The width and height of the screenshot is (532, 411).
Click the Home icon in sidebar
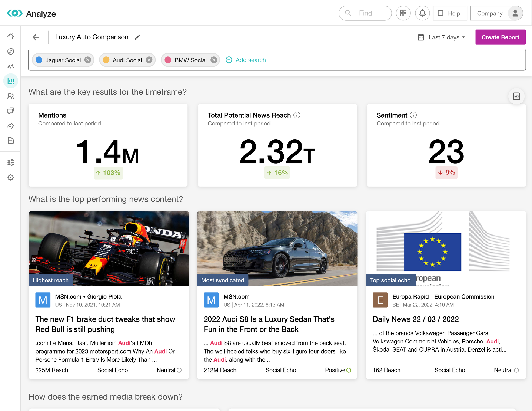(x=10, y=37)
